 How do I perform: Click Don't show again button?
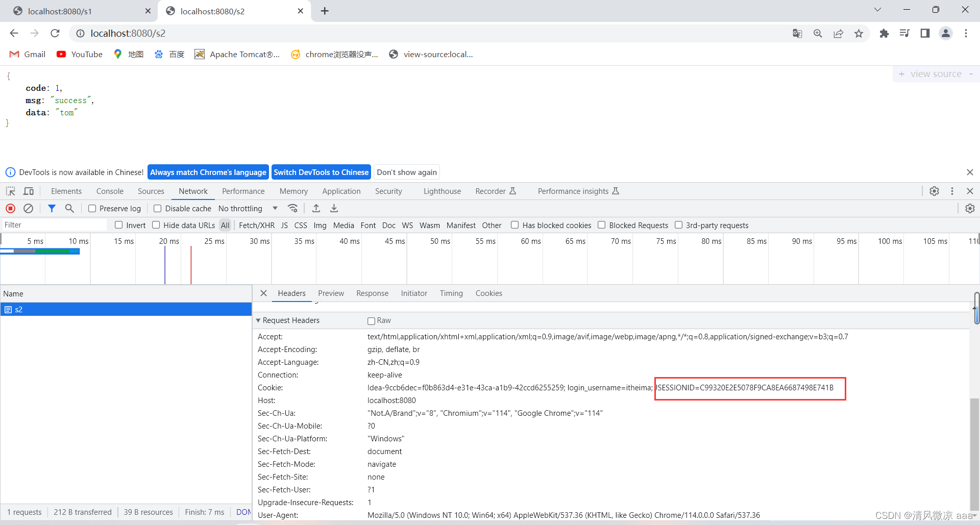click(407, 172)
